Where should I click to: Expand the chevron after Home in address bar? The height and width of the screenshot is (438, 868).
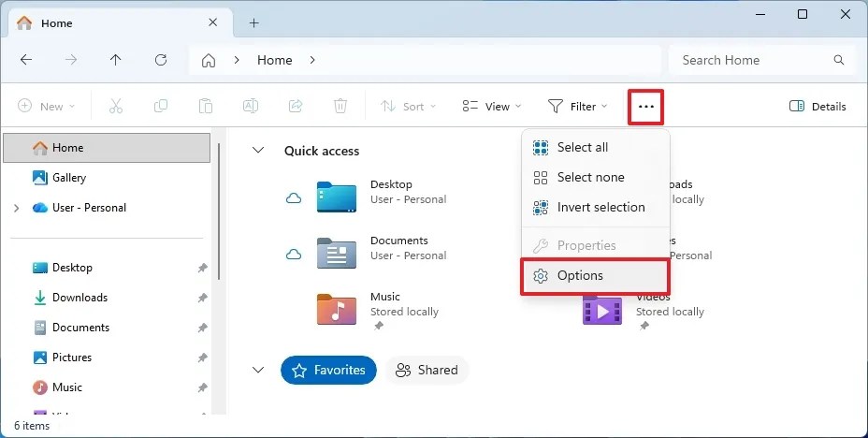tap(312, 60)
